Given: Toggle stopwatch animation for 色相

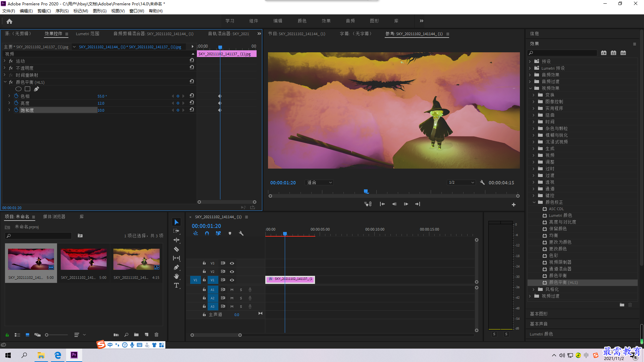Looking at the screenshot, I should tap(16, 96).
